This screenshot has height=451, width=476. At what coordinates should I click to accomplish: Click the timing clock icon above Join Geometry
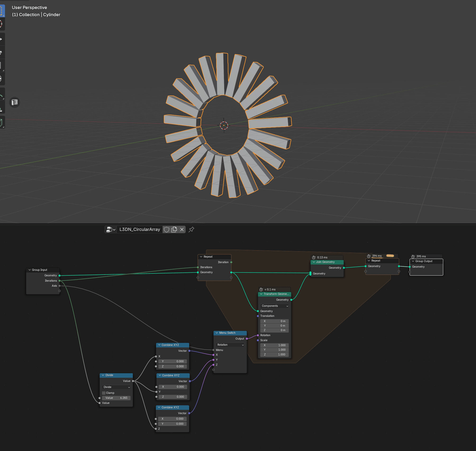pos(314,257)
